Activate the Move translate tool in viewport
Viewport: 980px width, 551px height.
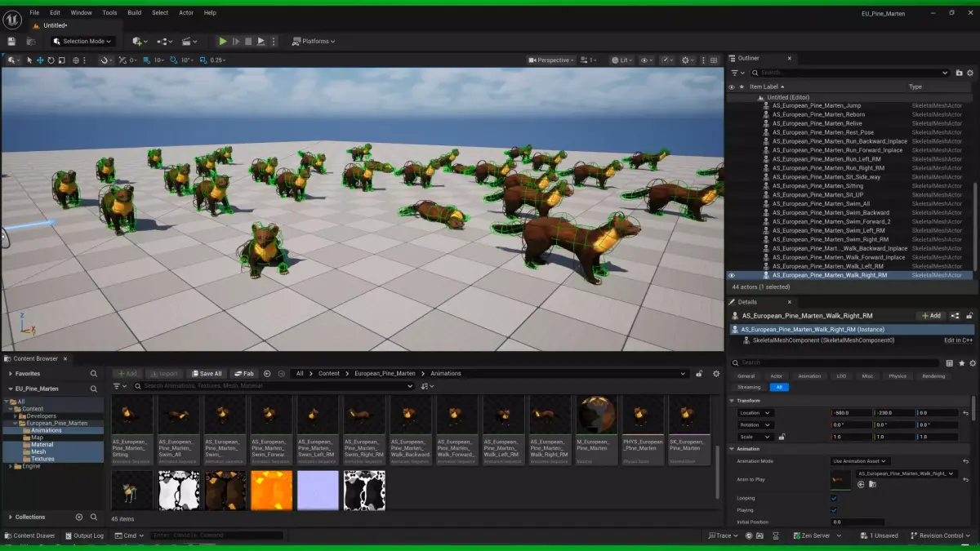(x=41, y=60)
